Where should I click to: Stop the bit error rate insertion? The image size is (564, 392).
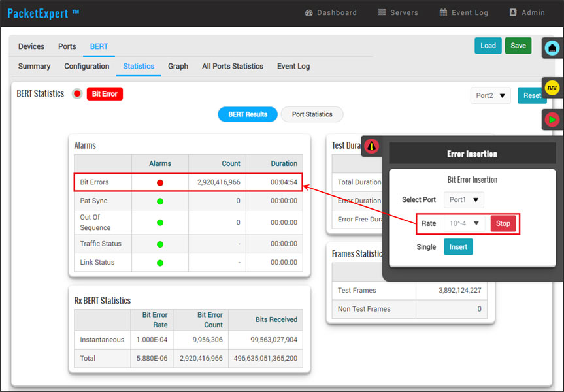point(503,223)
